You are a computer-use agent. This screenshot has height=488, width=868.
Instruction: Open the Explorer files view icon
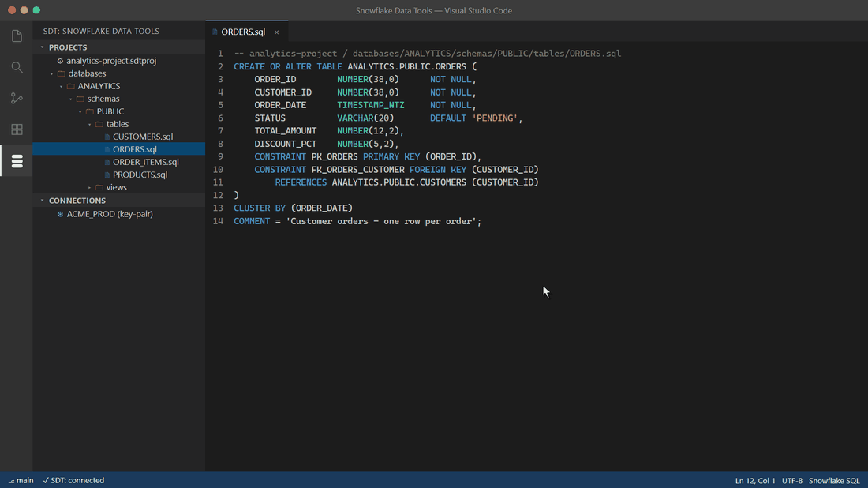tap(17, 36)
